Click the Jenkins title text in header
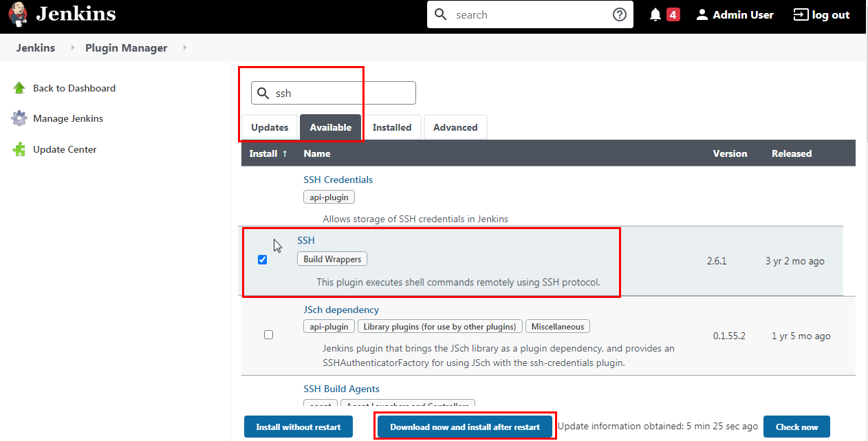 tap(76, 14)
